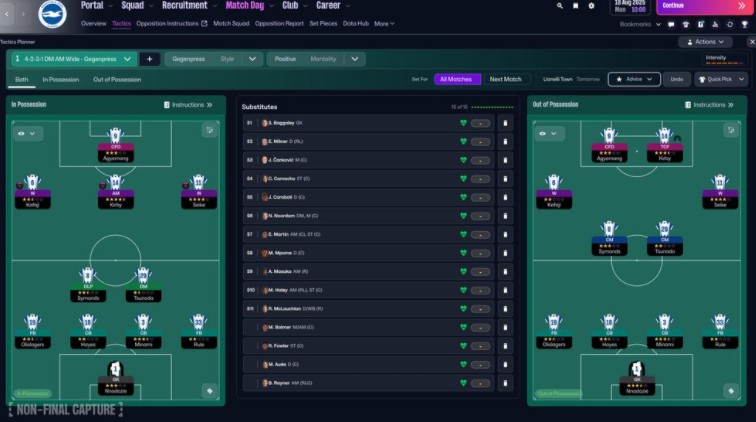The image size is (756, 422).
Task: Expand the In Possession pitch view icon
Action: (210, 130)
